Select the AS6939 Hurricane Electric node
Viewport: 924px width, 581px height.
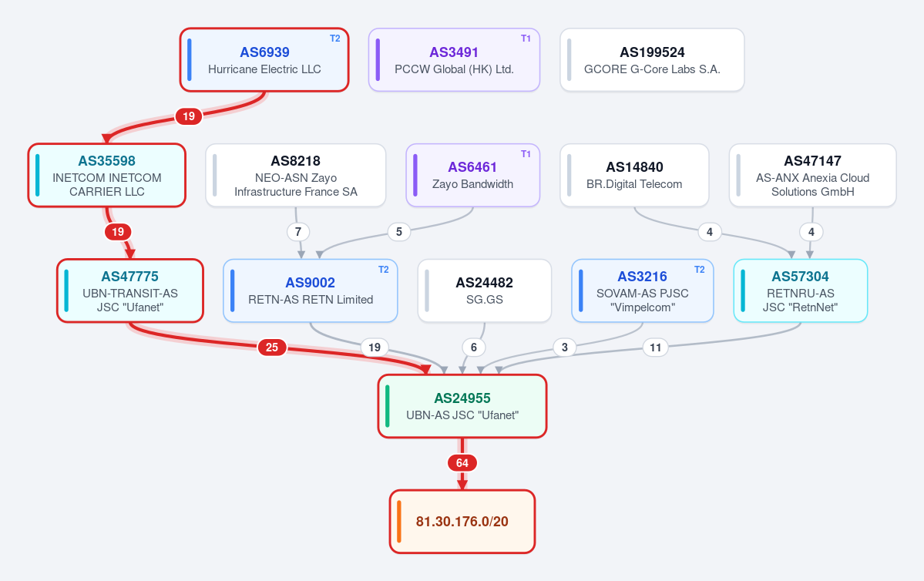click(264, 60)
